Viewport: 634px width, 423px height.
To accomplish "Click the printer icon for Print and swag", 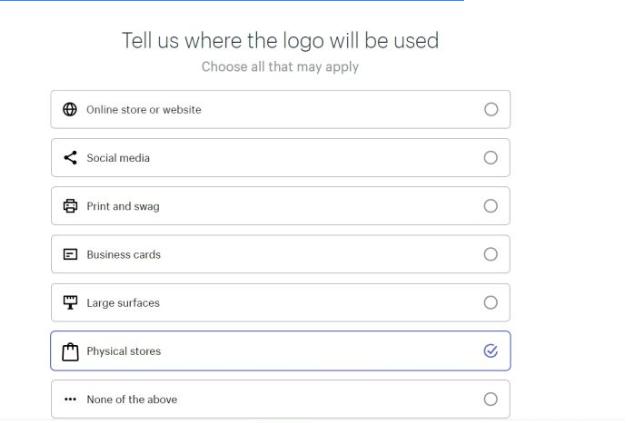I will [70, 206].
